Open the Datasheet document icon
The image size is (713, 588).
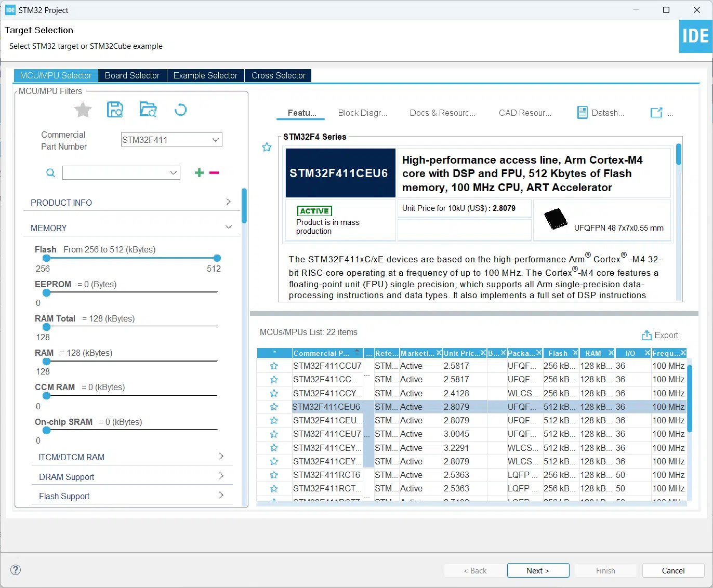click(x=583, y=113)
